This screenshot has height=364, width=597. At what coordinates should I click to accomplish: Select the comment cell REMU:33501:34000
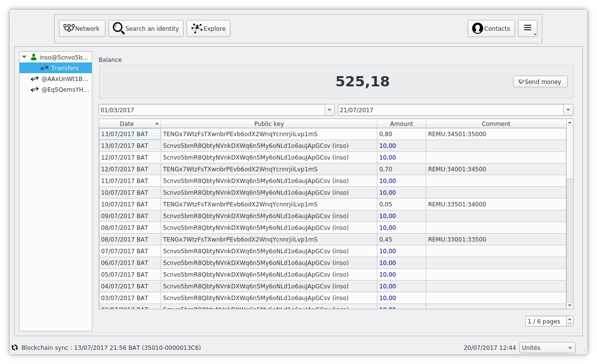(496, 204)
